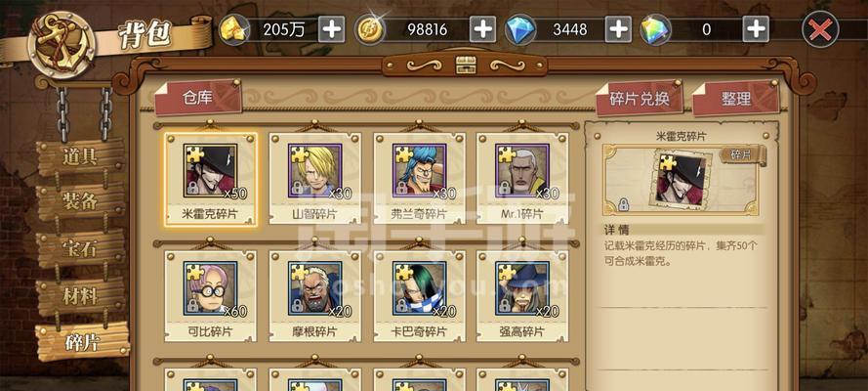This screenshot has width=868, height=391.
Task: Select the 摩根碎片 fragment item
Action: [315, 296]
